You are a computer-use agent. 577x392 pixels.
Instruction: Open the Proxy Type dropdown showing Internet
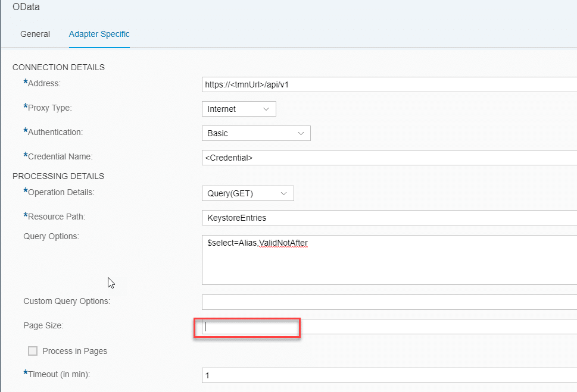239,109
